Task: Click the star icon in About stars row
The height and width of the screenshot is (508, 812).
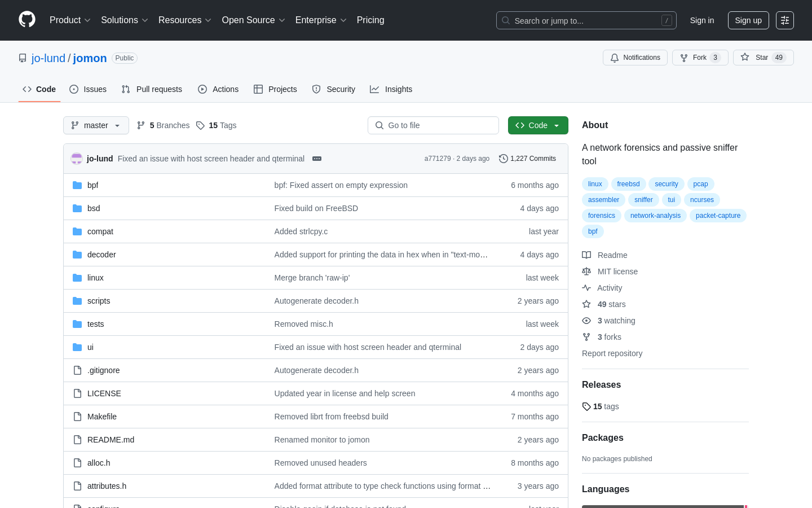Action: point(586,304)
